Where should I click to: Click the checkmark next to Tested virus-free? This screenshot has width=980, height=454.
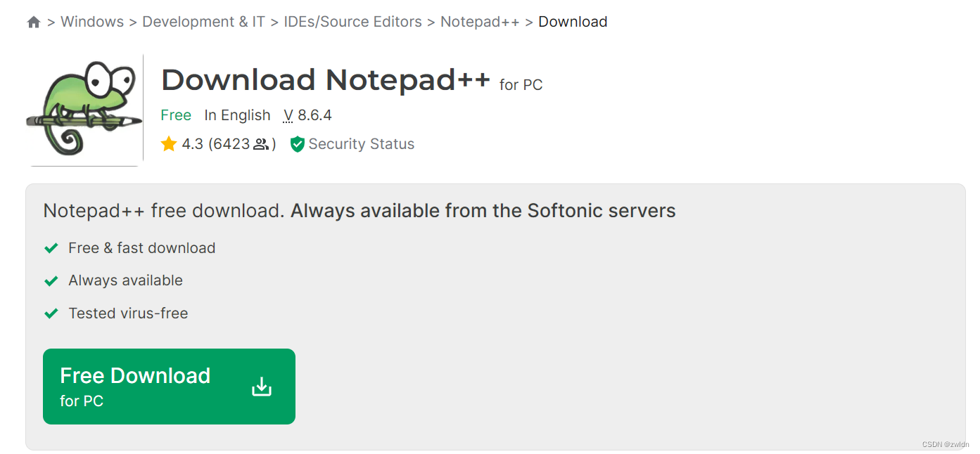[x=51, y=313]
